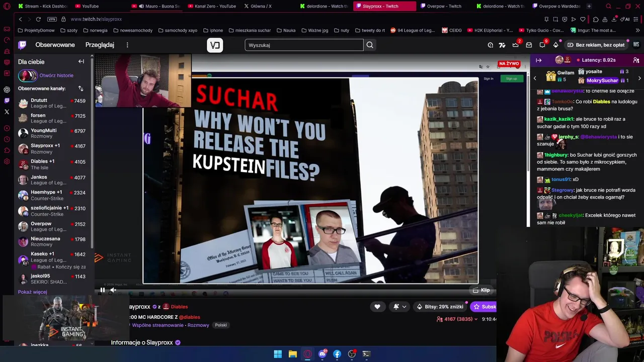Open the three-dot more menu beside Przeglądaj
Image resolution: width=644 pixels, height=362 pixels.
point(127,45)
